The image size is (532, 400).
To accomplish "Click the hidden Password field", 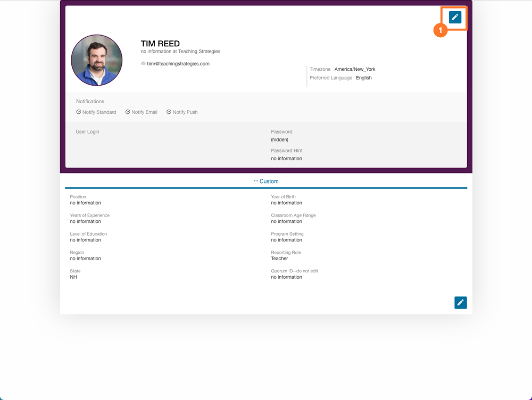I will click(x=280, y=139).
